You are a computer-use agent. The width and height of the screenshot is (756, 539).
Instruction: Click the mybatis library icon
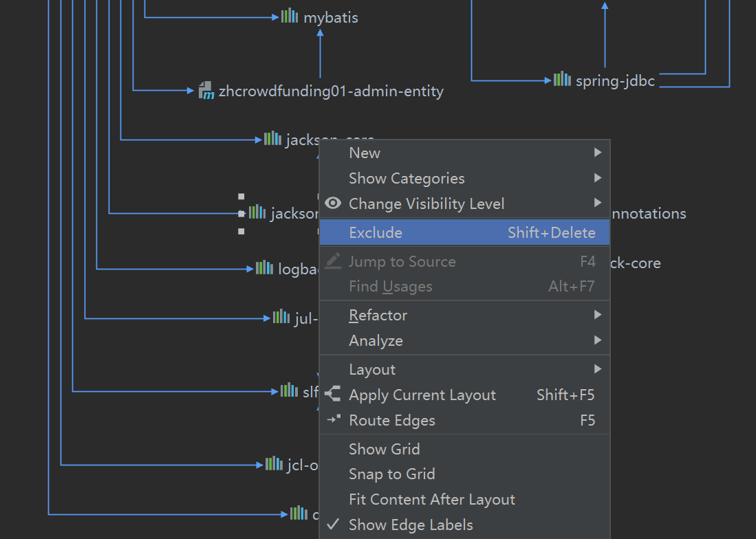pyautogui.click(x=290, y=16)
